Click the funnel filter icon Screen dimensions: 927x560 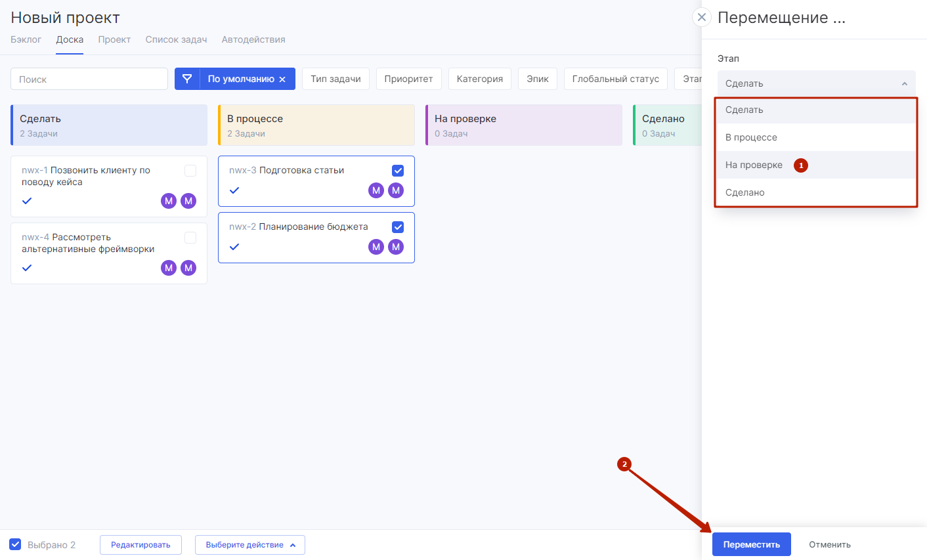pos(187,79)
